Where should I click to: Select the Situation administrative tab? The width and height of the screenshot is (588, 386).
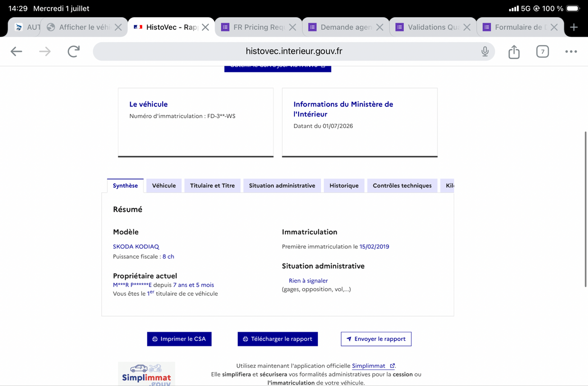[282, 186]
